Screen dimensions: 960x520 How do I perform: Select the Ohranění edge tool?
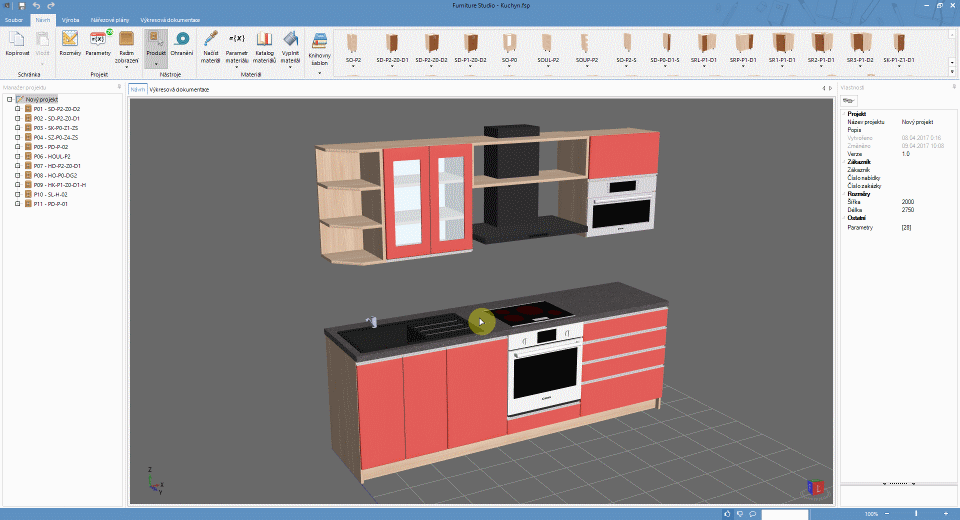(x=182, y=40)
